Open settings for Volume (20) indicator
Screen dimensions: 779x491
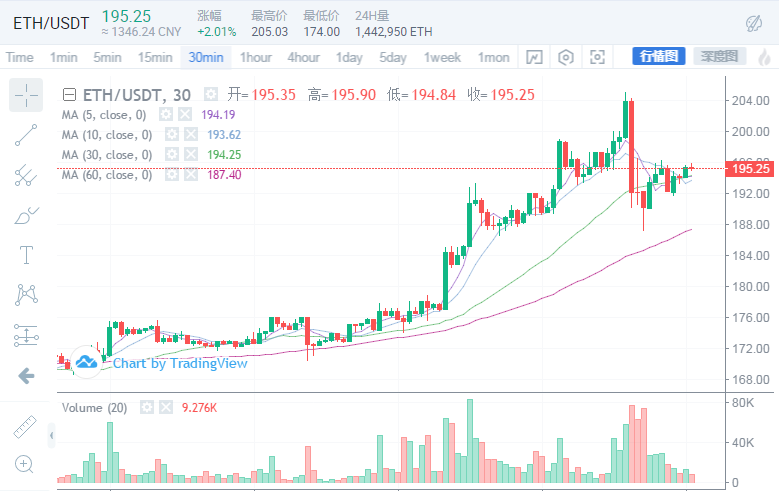(x=146, y=408)
